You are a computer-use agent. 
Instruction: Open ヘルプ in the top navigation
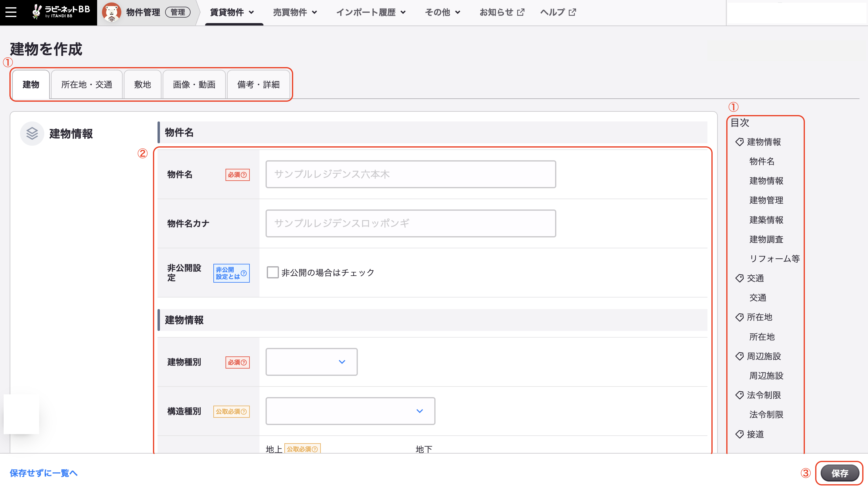(x=558, y=12)
